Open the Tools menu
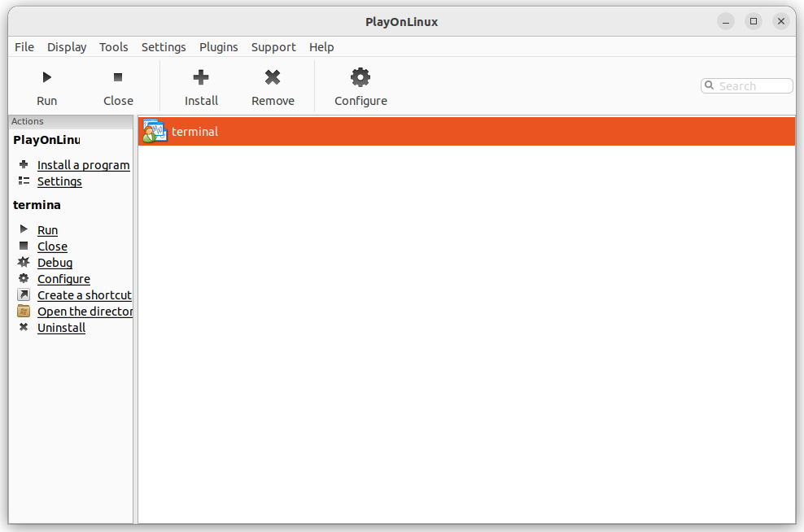 [x=113, y=47]
